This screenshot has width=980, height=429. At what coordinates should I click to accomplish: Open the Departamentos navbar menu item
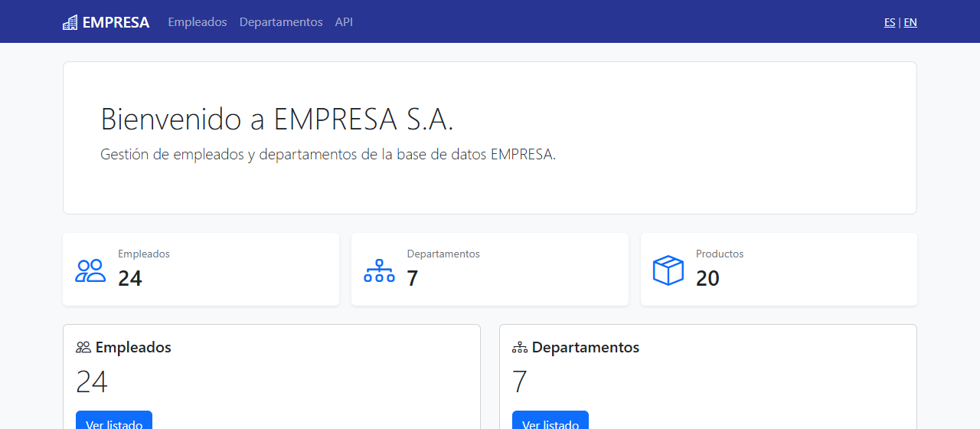[x=281, y=22]
